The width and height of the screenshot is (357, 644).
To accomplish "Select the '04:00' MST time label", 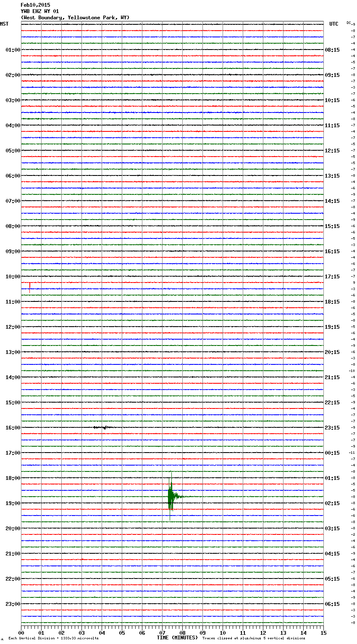I will [13, 126].
